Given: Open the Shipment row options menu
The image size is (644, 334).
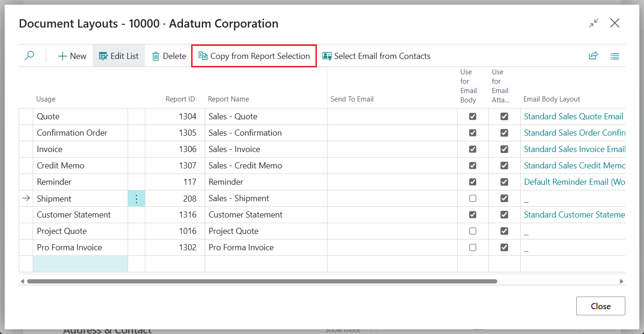Looking at the screenshot, I should click(136, 198).
